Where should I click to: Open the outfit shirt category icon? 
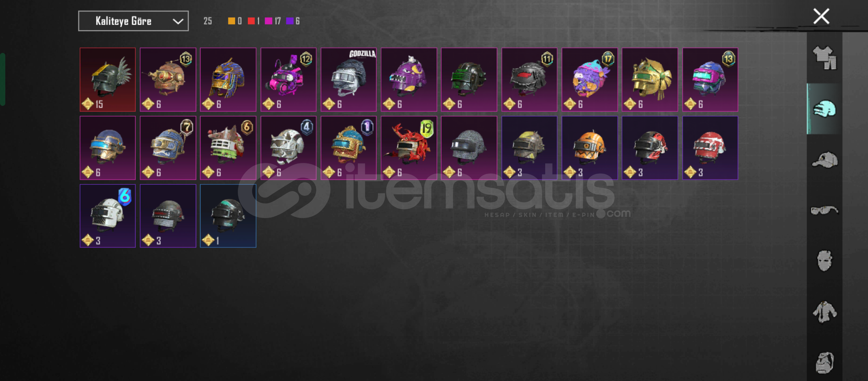(824, 58)
